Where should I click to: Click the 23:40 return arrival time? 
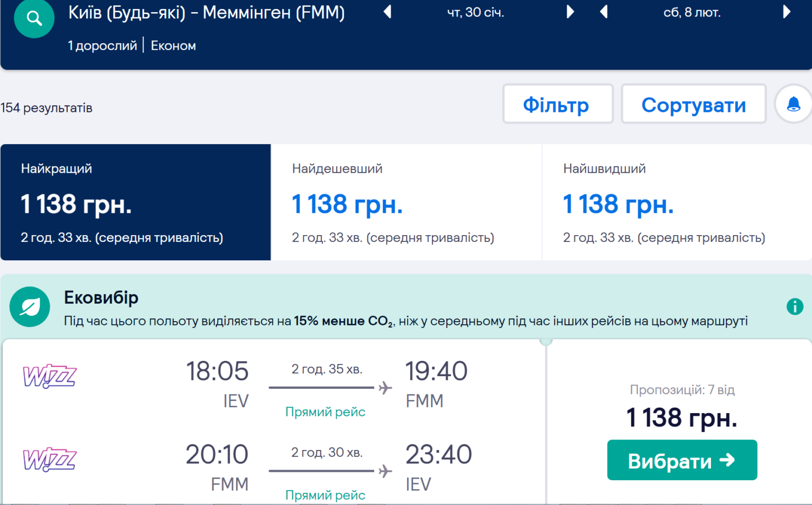click(x=438, y=454)
